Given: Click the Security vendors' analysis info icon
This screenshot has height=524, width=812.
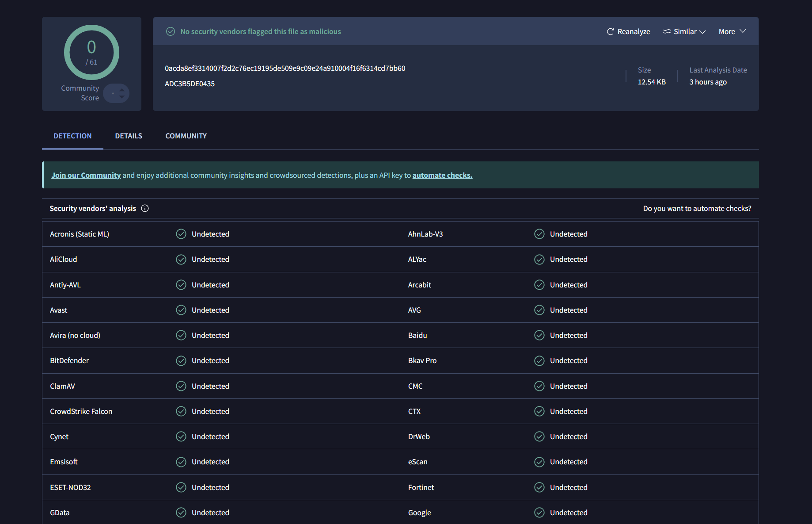Looking at the screenshot, I should (145, 208).
